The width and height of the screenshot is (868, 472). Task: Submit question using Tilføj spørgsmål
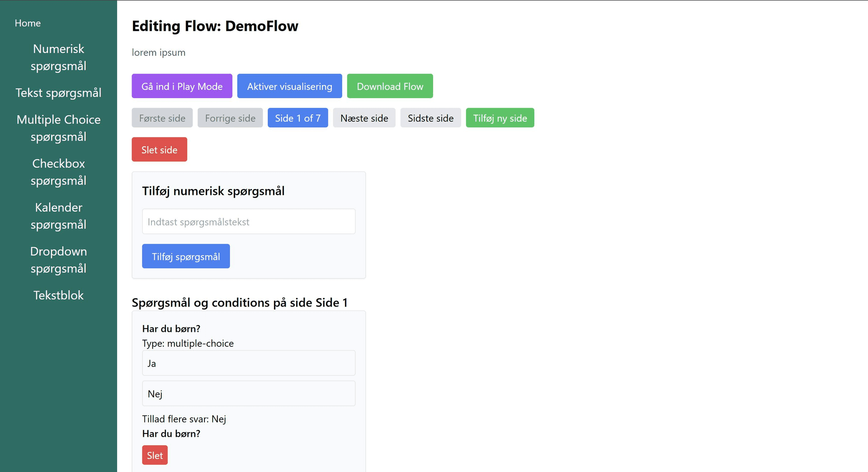click(185, 256)
